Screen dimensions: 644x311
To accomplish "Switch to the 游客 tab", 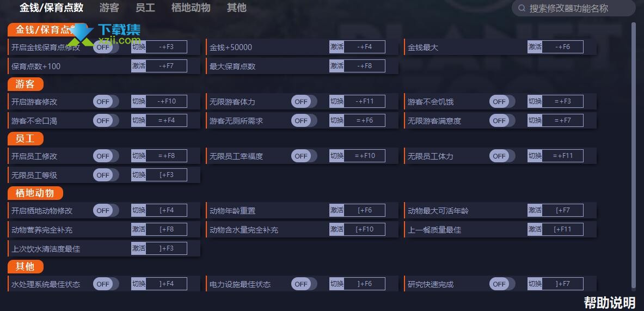I will tap(109, 8).
